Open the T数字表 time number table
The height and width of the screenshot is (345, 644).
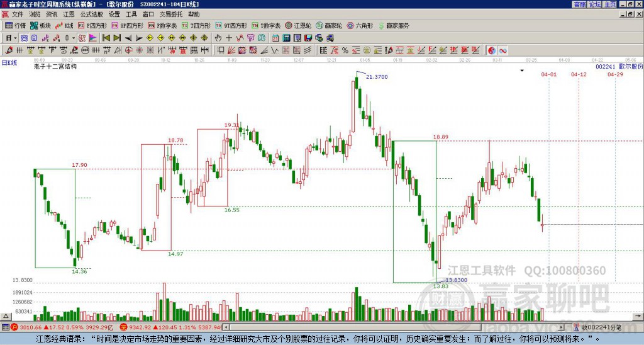(266, 25)
